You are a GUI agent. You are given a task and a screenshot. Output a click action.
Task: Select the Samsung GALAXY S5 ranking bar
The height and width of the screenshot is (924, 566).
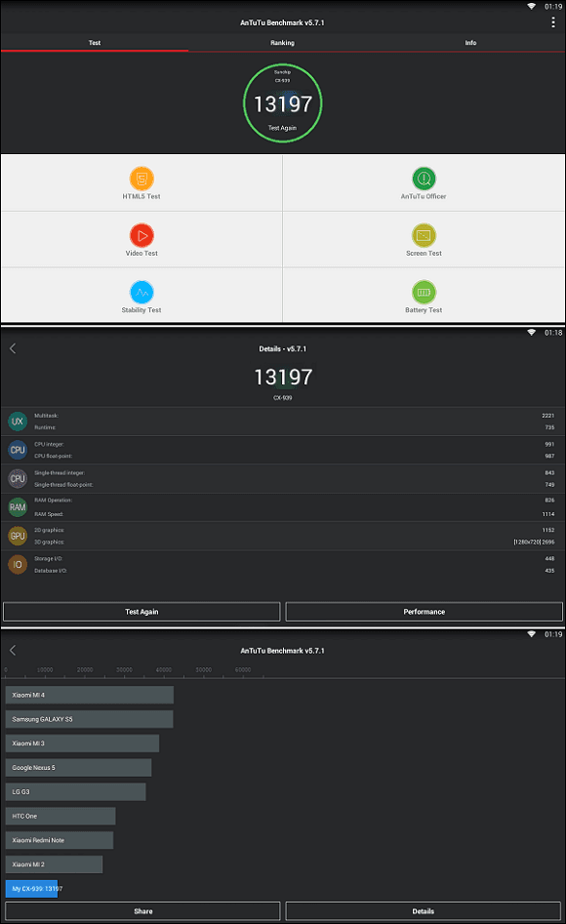click(x=89, y=719)
